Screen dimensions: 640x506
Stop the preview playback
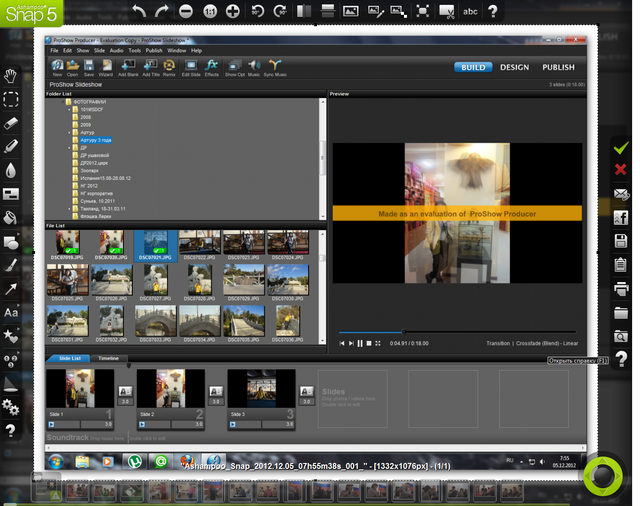369,344
